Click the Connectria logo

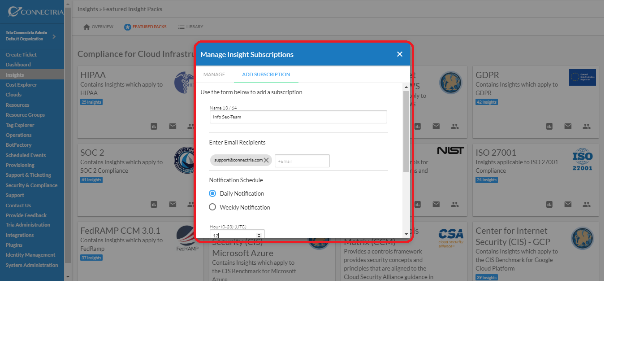pyautogui.click(x=35, y=12)
